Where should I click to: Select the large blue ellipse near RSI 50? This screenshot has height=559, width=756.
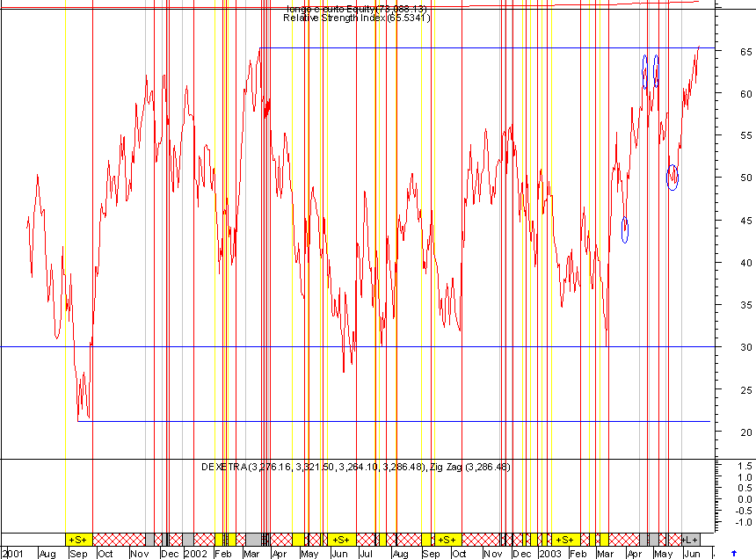pyautogui.click(x=672, y=178)
